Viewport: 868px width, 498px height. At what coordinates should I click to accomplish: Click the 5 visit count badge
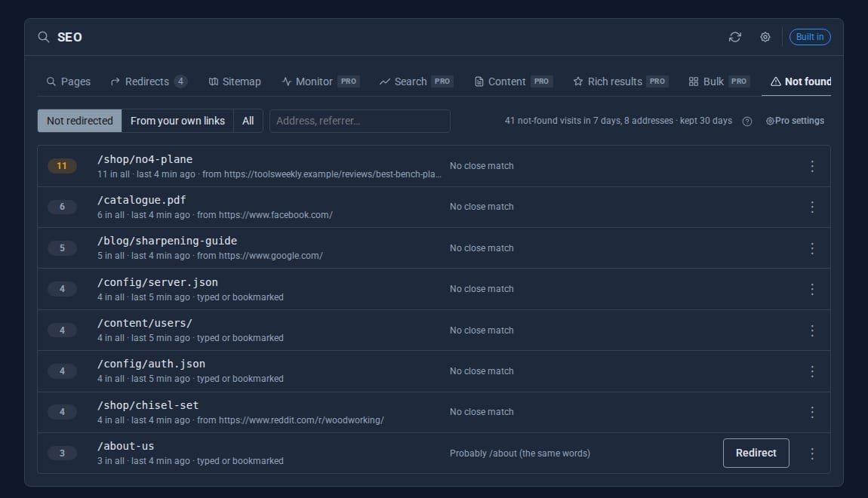pos(62,248)
